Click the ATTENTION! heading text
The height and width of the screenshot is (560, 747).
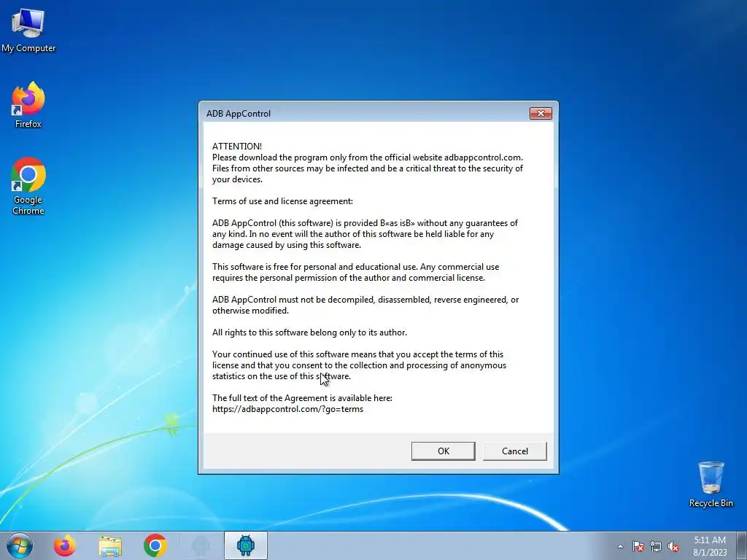point(237,146)
